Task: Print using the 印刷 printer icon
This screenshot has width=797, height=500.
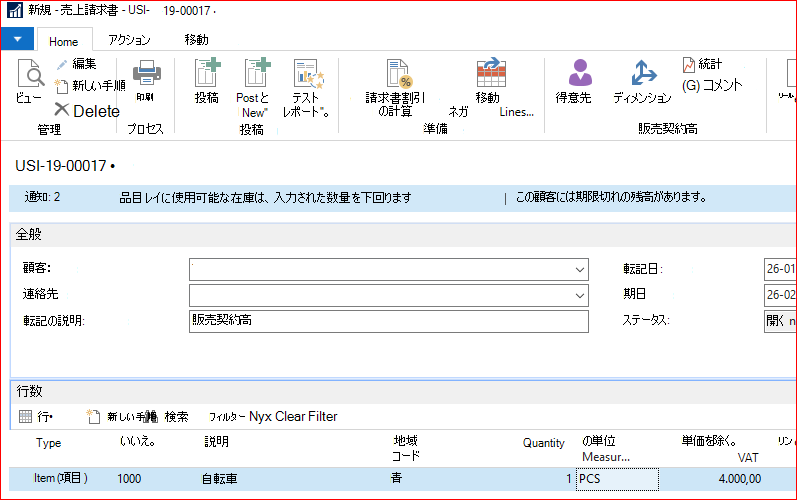Action: (147, 73)
